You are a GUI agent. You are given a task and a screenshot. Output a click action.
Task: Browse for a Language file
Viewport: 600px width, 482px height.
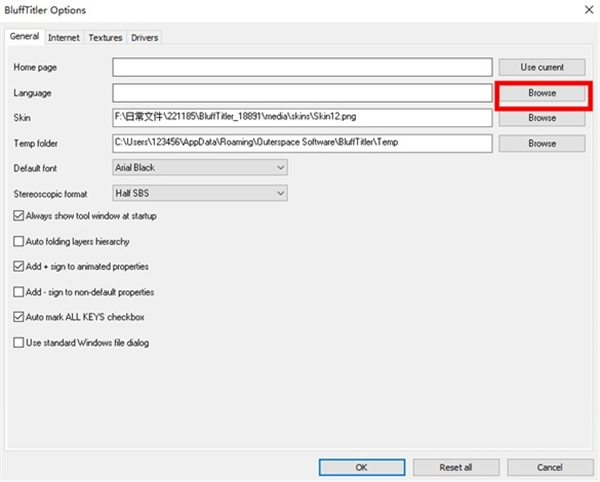pyautogui.click(x=542, y=93)
